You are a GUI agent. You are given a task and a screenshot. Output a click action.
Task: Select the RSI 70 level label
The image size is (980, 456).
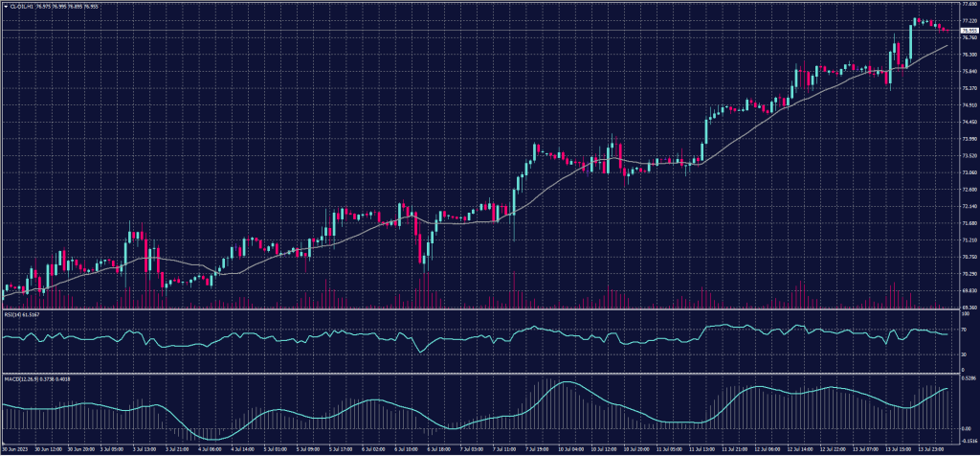tap(965, 329)
